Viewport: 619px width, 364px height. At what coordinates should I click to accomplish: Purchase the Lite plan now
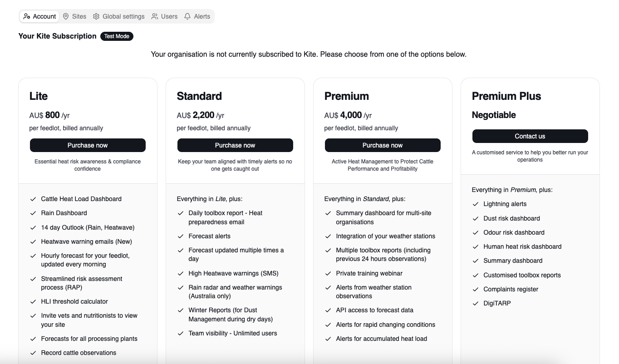tap(88, 145)
